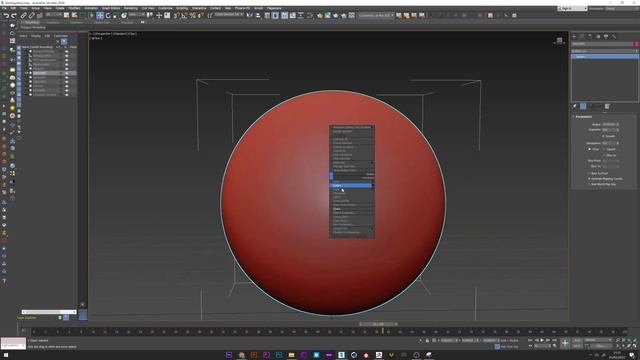This screenshot has height=360, width=640.
Task: Toggle Generate Mapping Coords checkbox
Action: click(589, 178)
